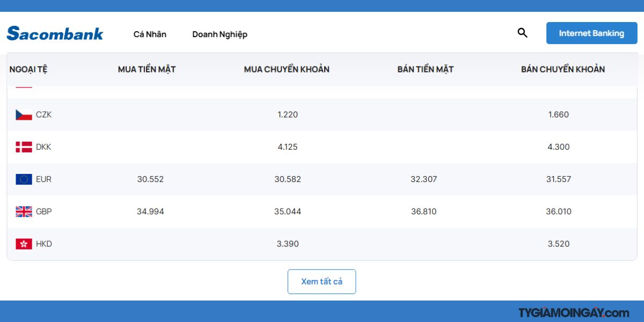Select the GBP cash sell rate 36.810
The width and height of the screenshot is (644, 322).
pyautogui.click(x=423, y=211)
